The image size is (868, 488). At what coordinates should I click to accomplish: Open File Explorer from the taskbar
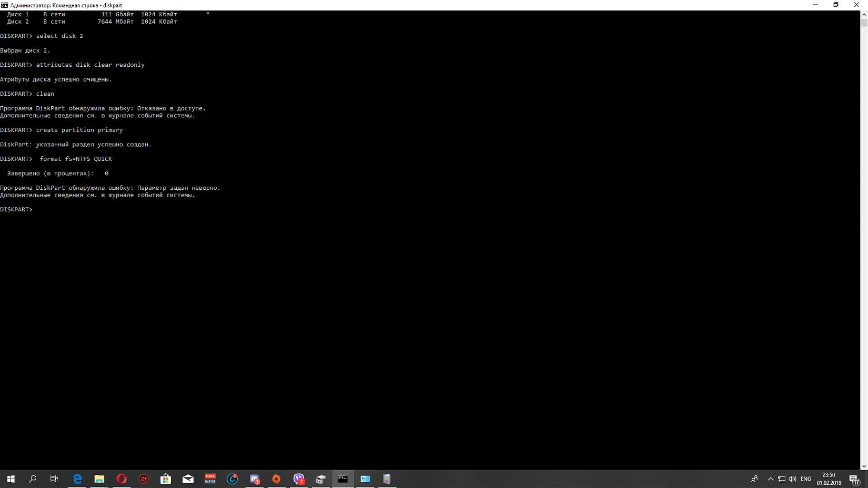pos(99,479)
